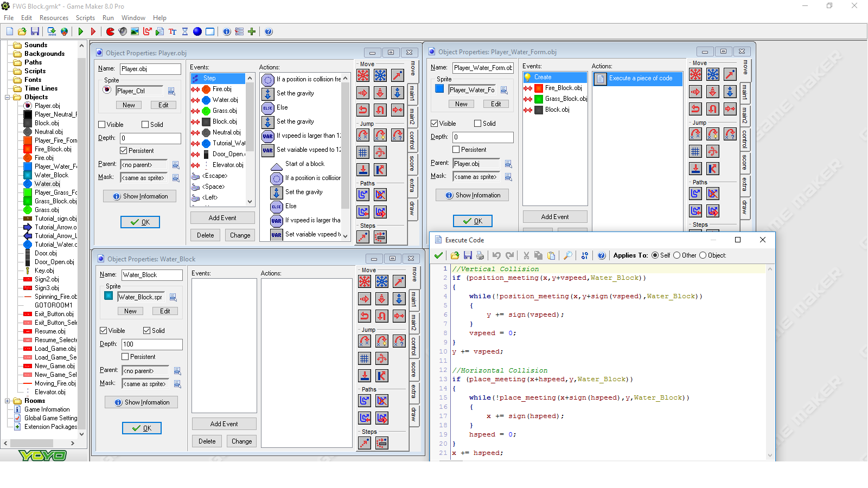Open sprite chooser in Water_Block window
This screenshot has width=868, height=488.
[x=173, y=297]
